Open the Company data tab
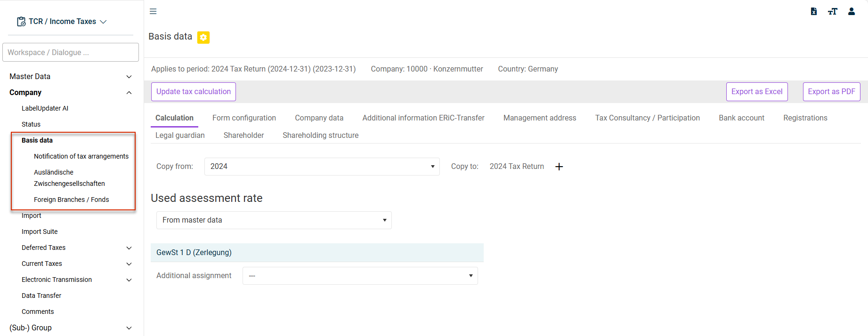This screenshot has height=336, width=868. pyautogui.click(x=319, y=118)
